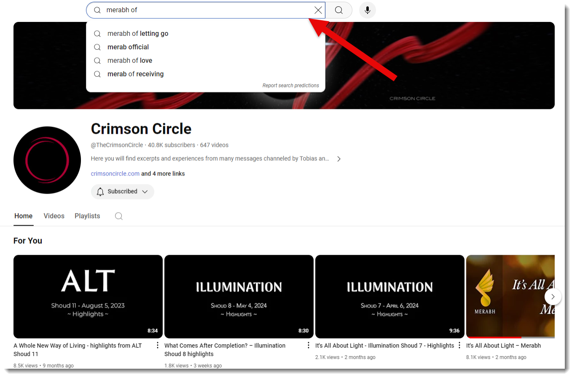Click the "For You" section heading

[28, 241]
